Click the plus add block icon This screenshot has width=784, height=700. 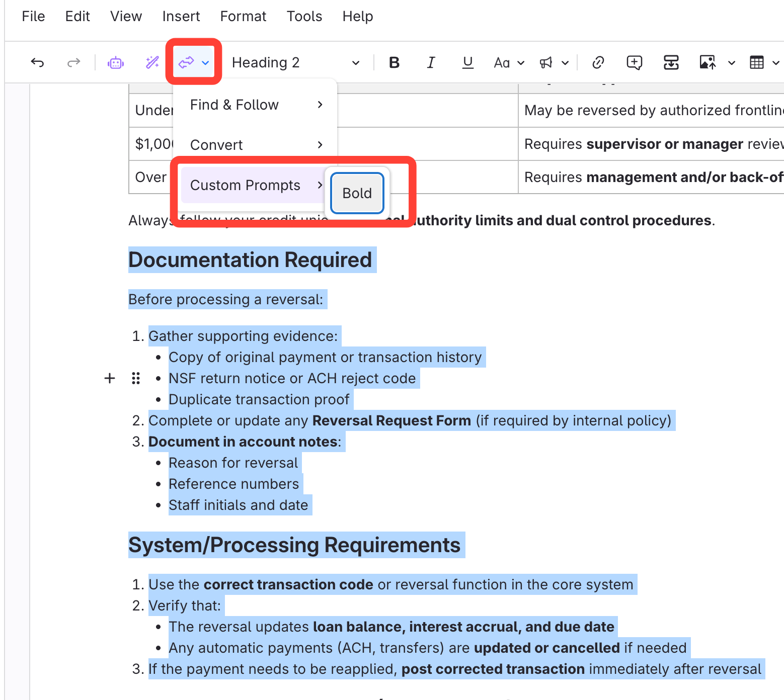[x=110, y=378]
